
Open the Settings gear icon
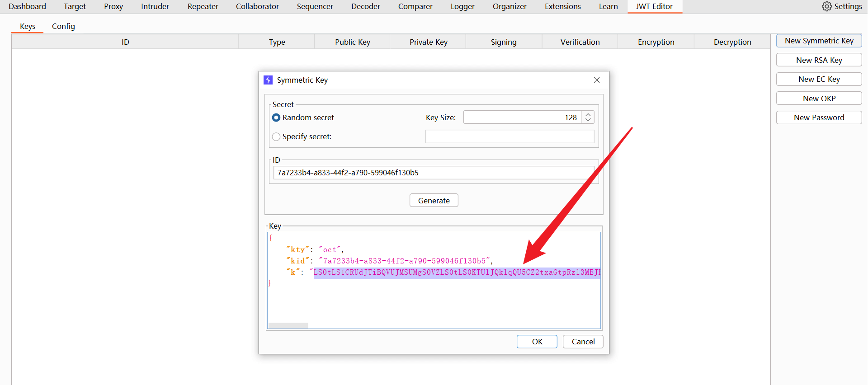826,6
